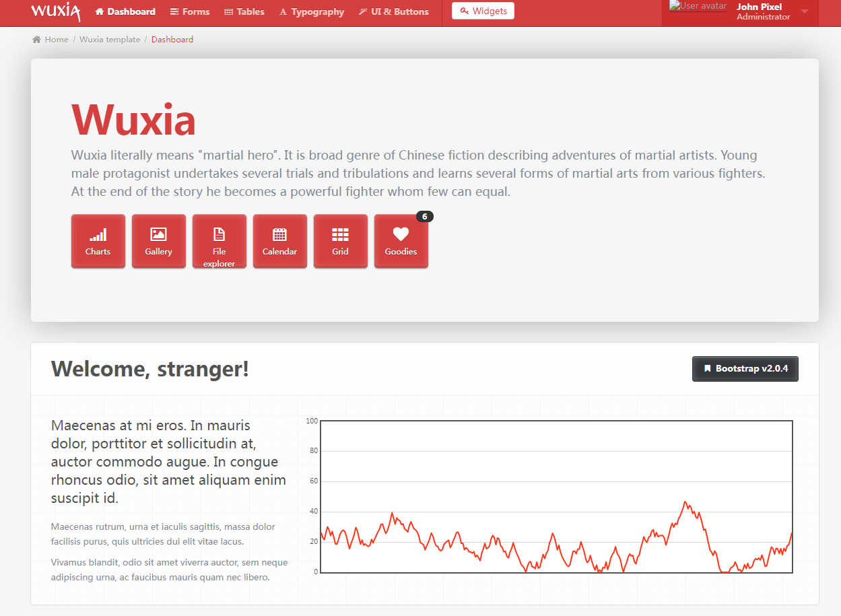Go to the Typography menu item
The height and width of the screenshot is (616, 841).
(312, 11)
